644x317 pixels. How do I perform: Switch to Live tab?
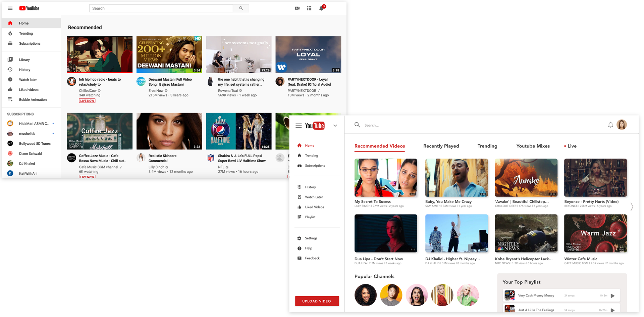(x=570, y=146)
